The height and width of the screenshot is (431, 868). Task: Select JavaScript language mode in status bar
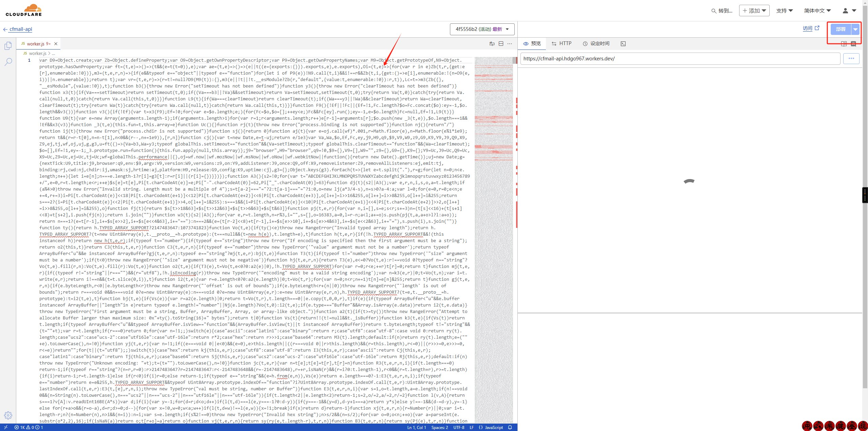tap(494, 427)
